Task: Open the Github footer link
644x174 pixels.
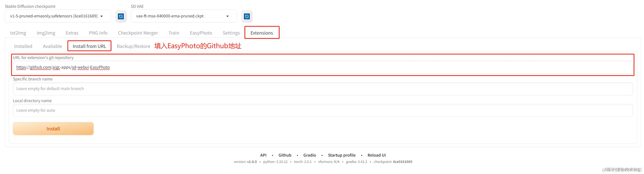Action: (285, 155)
